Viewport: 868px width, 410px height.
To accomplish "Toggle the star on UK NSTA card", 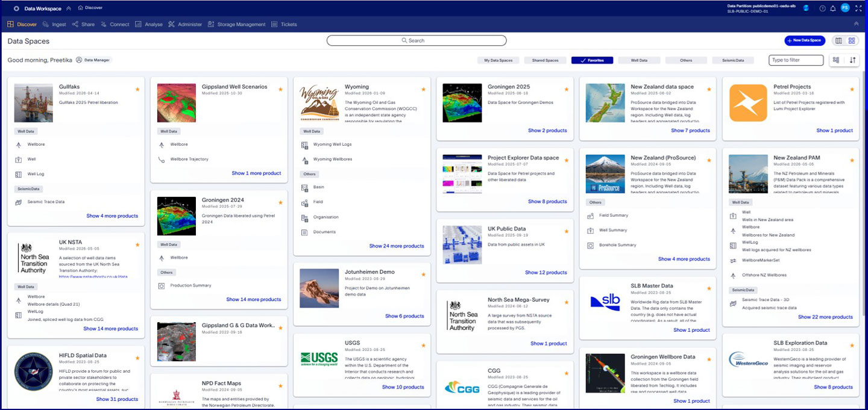I will tap(137, 244).
